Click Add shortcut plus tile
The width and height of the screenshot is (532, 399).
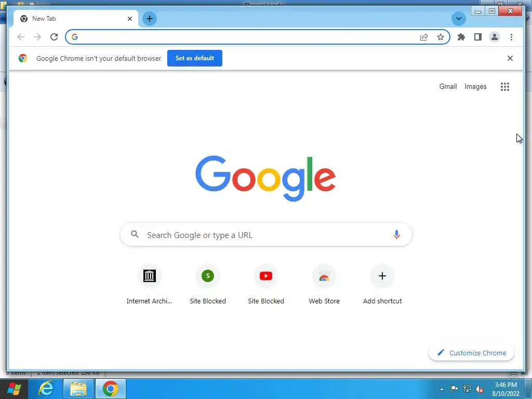[x=382, y=284]
